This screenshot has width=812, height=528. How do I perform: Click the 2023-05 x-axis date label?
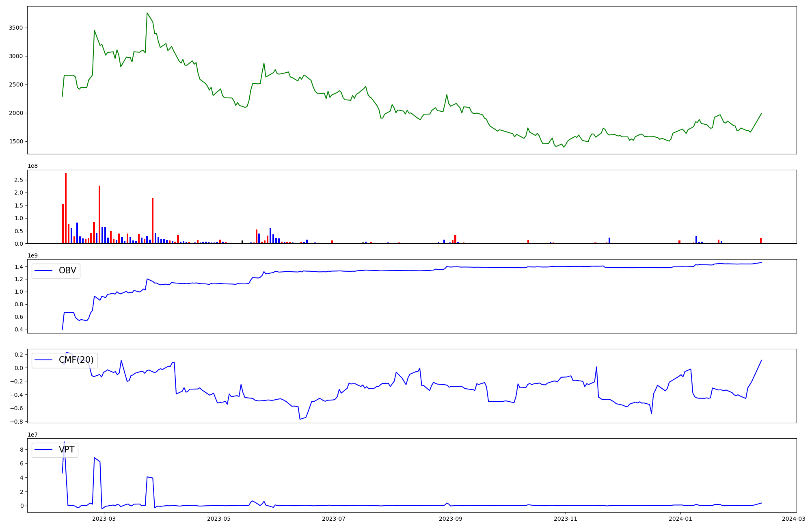(x=219, y=519)
